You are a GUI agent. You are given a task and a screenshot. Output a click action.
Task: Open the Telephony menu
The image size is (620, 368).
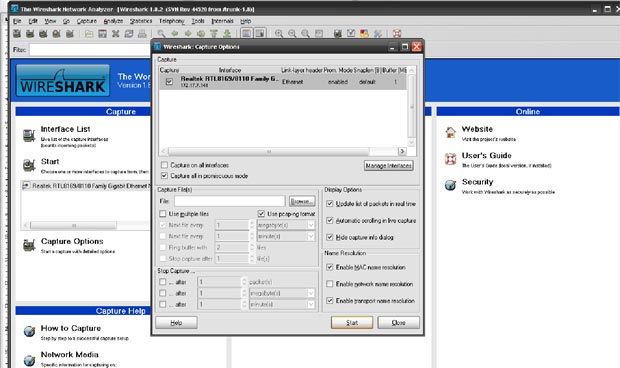coord(172,21)
